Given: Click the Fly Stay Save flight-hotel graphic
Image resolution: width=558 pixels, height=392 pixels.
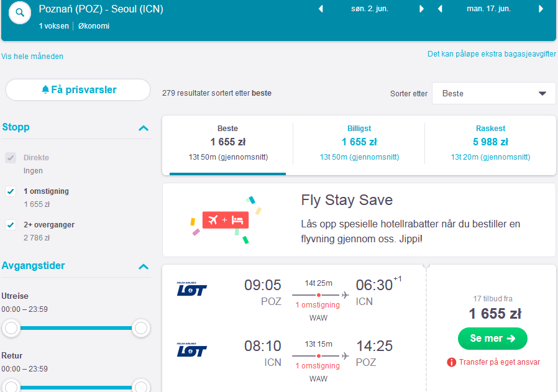Looking at the screenshot, I should click(x=226, y=220).
